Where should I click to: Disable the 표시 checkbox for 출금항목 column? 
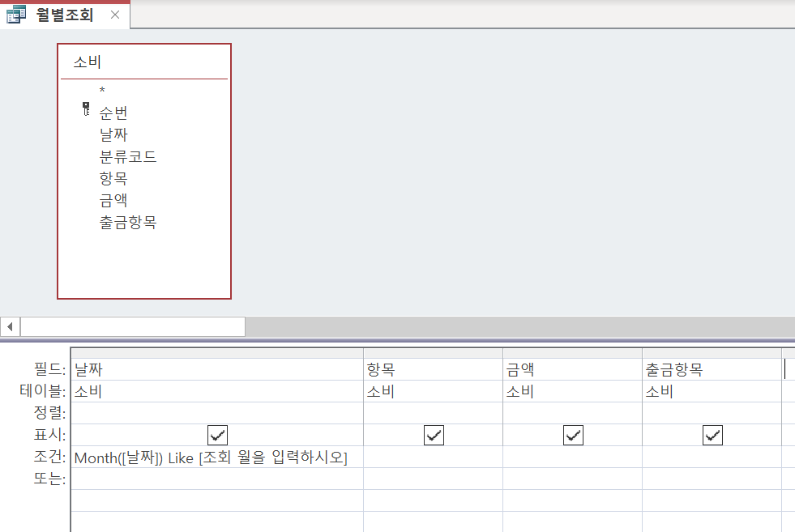point(712,435)
